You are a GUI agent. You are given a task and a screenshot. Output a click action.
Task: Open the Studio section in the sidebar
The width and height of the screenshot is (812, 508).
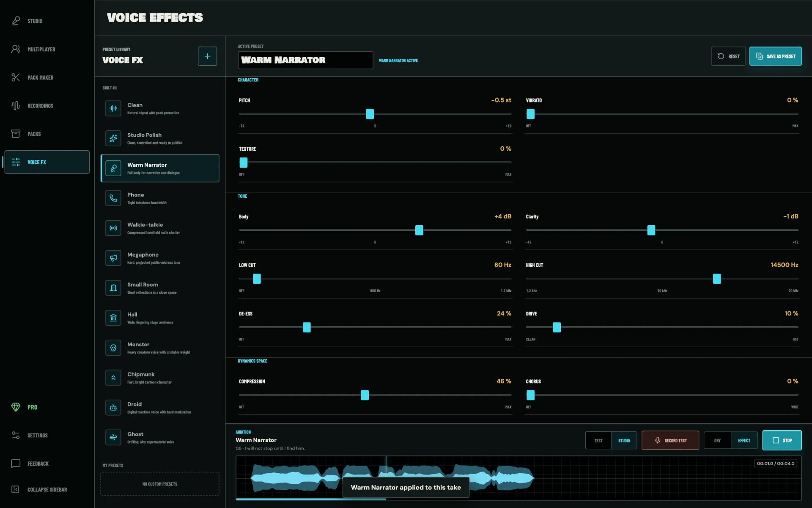(47, 21)
